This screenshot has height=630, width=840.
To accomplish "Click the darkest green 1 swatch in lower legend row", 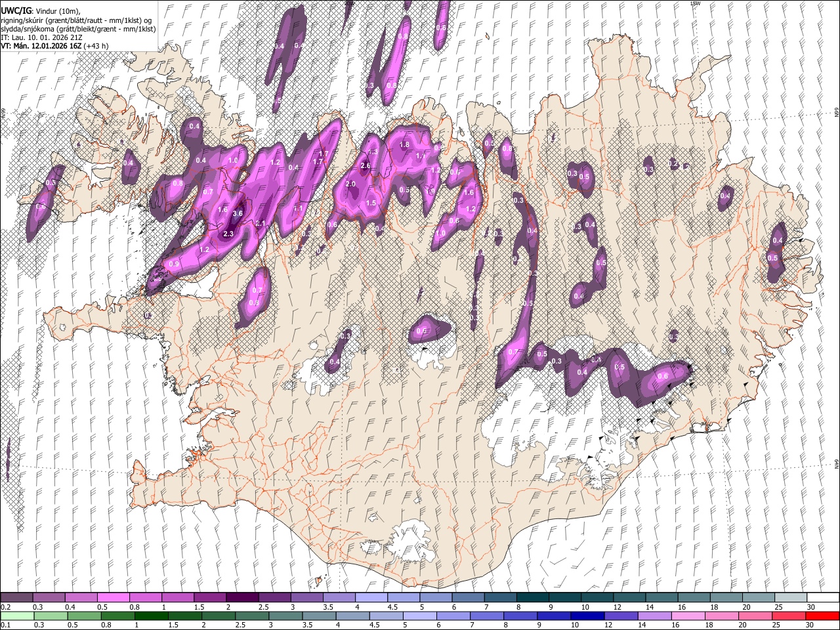I will point(152,616).
